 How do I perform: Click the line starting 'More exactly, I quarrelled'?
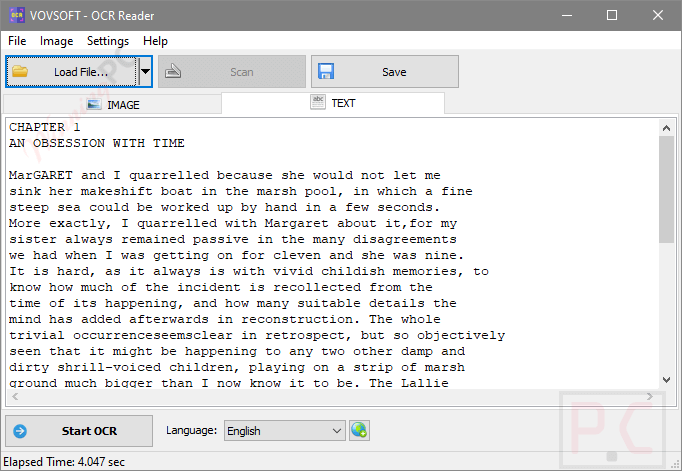click(x=233, y=224)
